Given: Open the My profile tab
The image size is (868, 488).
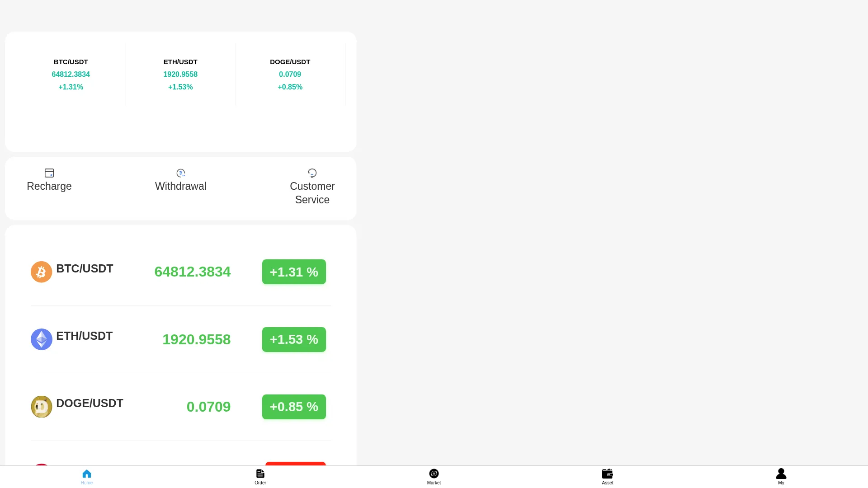Looking at the screenshot, I should point(781,477).
